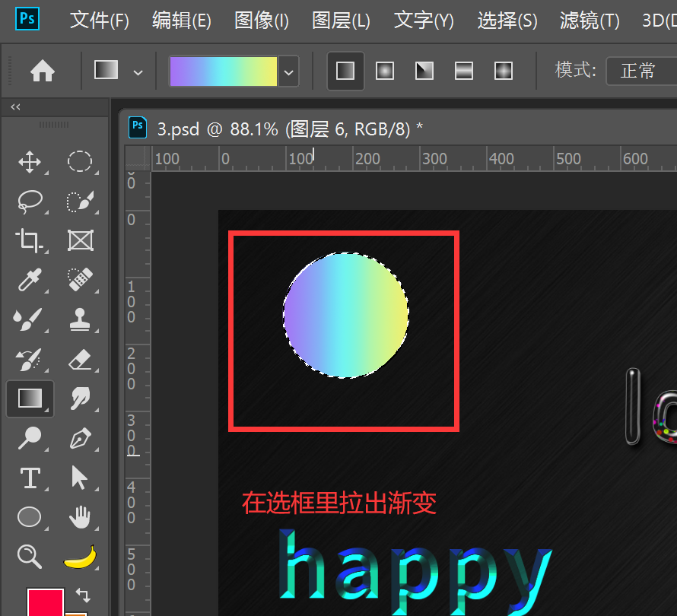The image size is (677, 616).
Task: Select the 3.psd document tab
Action: pos(276,129)
